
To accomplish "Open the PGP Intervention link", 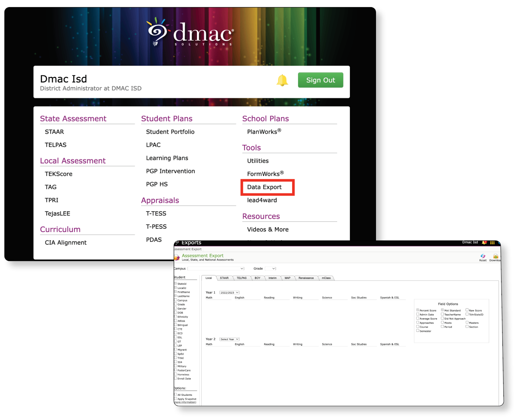I will (171, 171).
